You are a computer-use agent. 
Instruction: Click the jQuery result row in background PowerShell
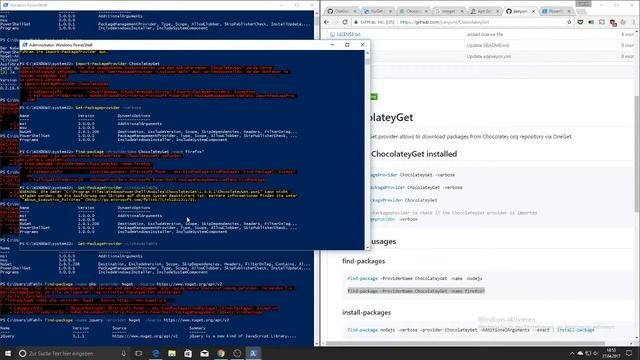pos(148,336)
